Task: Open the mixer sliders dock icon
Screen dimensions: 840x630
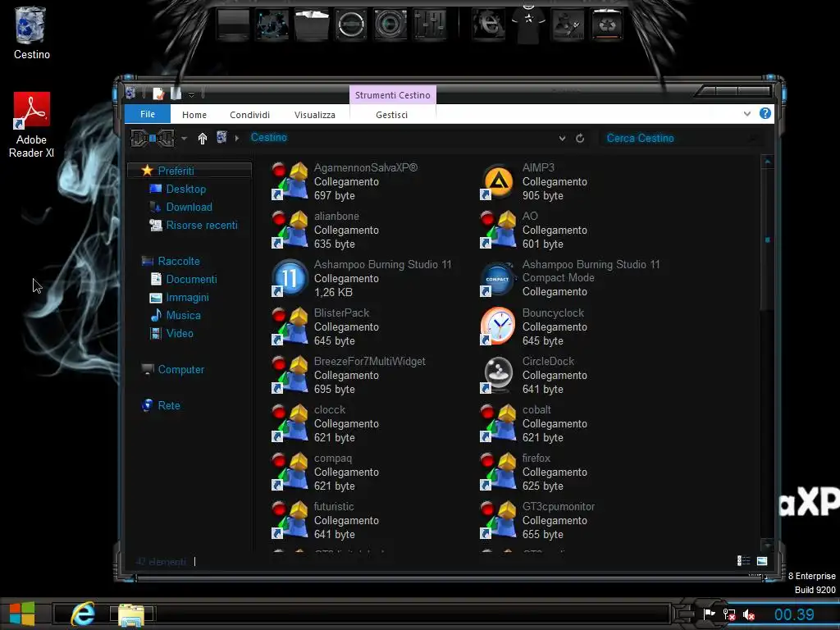Action: [x=430, y=24]
